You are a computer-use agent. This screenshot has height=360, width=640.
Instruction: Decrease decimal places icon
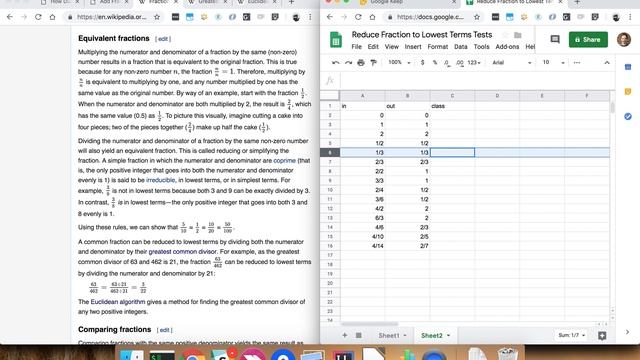coord(447,62)
